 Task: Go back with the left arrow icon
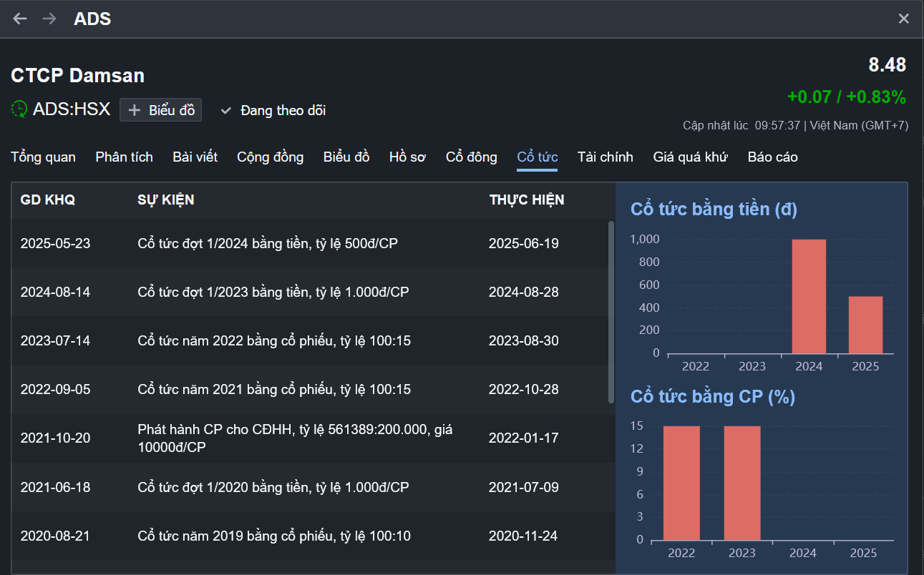click(x=20, y=19)
